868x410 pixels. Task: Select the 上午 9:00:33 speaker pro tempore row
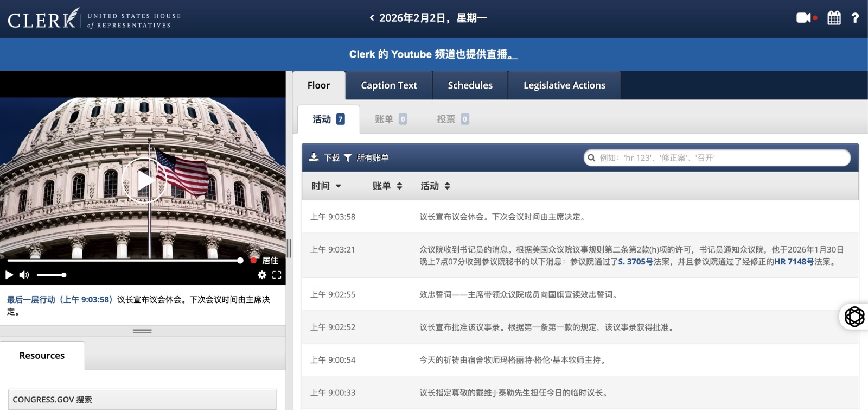click(x=580, y=393)
